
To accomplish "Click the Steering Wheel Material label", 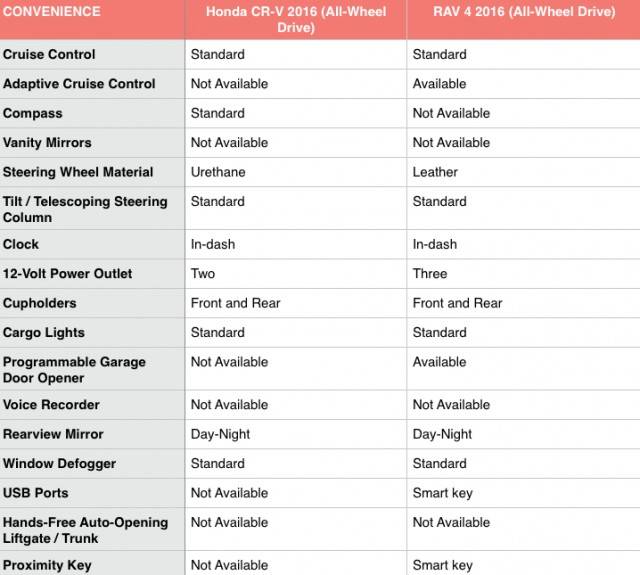I will tap(78, 172).
